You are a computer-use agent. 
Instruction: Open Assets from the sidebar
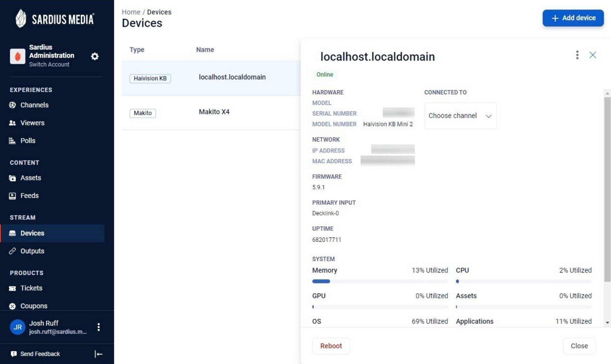click(x=31, y=178)
